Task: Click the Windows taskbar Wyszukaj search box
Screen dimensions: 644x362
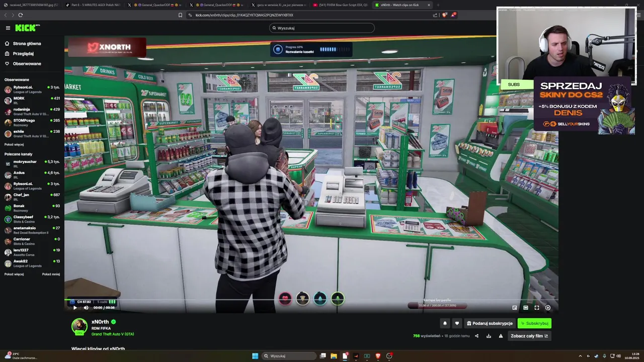Action: (x=289, y=356)
